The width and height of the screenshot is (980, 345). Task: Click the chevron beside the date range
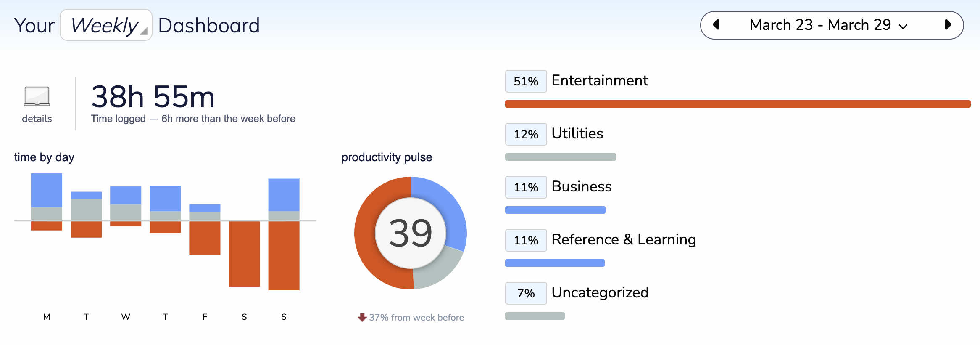(x=903, y=27)
